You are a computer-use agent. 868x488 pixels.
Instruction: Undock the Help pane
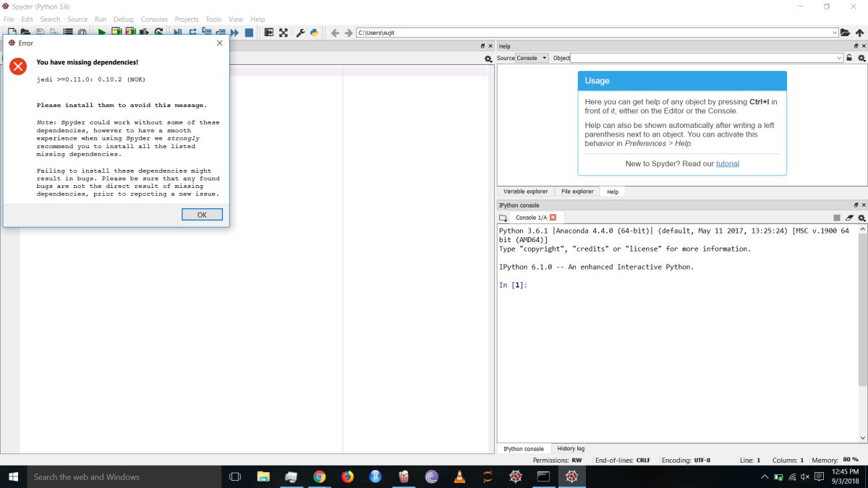(856, 46)
